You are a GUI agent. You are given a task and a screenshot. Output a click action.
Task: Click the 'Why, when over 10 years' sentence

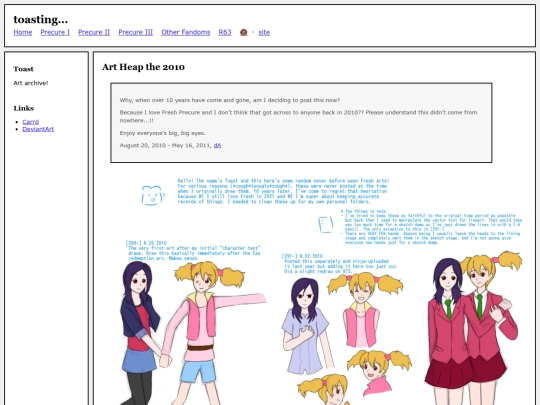coord(230,100)
